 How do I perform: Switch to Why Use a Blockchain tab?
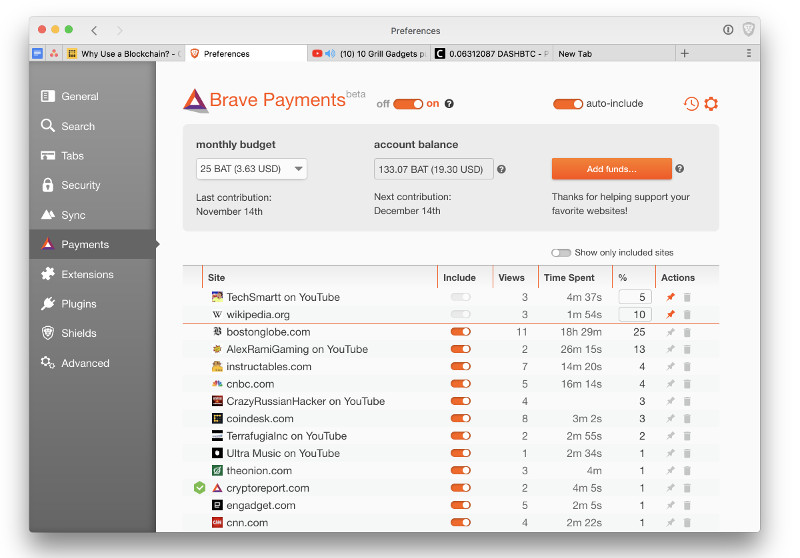[x=124, y=54]
